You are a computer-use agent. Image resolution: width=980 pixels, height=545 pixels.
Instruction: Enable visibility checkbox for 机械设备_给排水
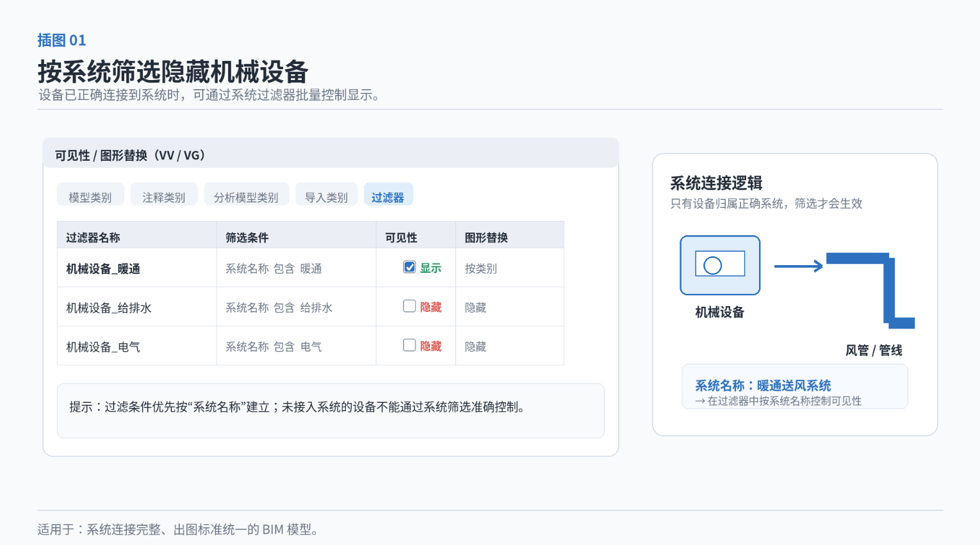tap(409, 306)
